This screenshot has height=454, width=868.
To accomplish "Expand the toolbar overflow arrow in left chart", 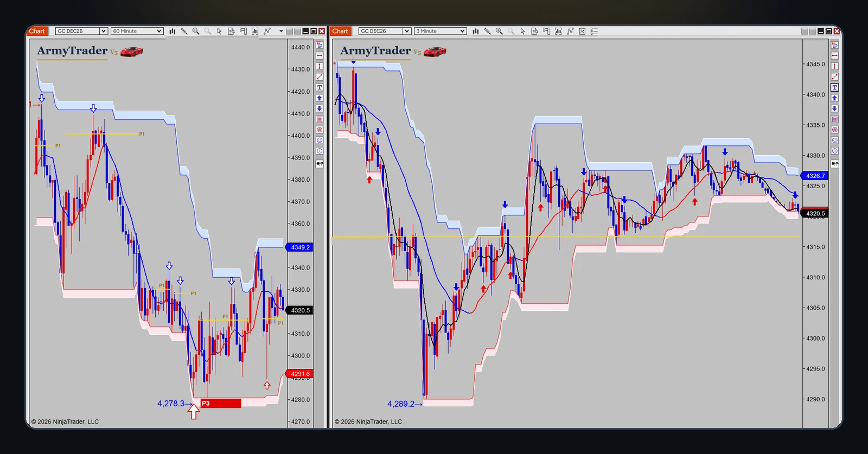I will click(281, 31).
